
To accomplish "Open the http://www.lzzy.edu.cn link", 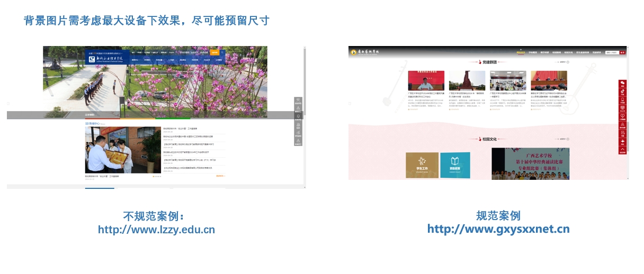I will tap(156, 230).
